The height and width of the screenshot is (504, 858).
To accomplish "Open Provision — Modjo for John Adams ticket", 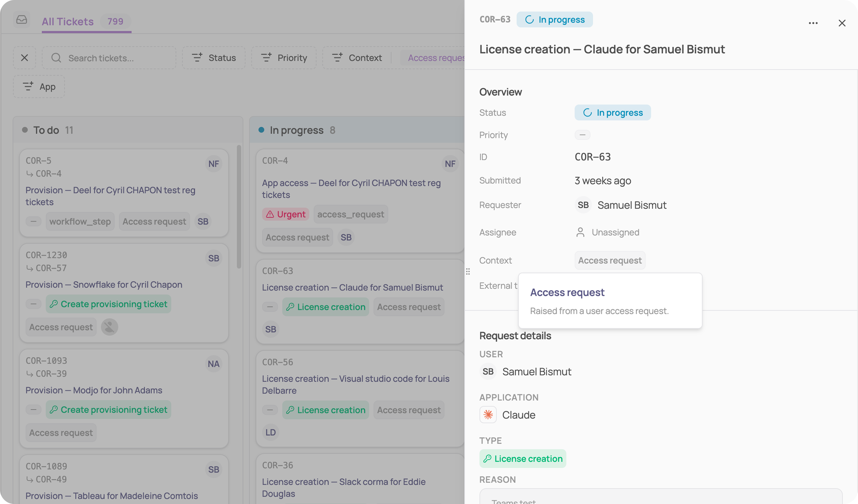I will click(94, 390).
